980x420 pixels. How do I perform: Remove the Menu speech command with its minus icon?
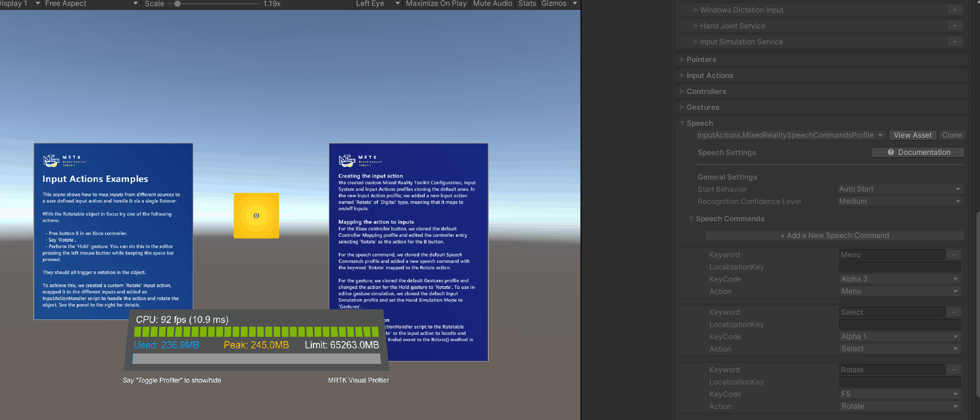coord(953,255)
